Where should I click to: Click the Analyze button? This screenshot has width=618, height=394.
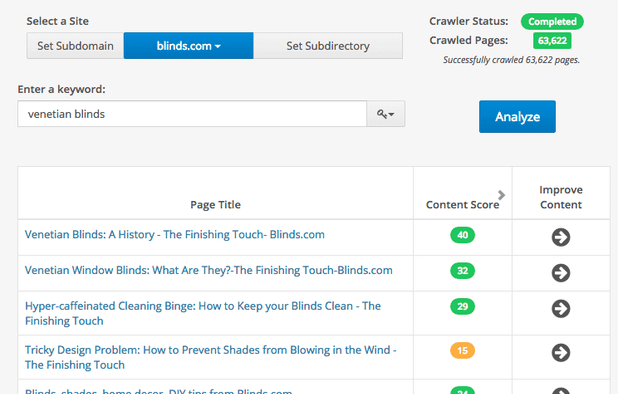click(x=517, y=117)
